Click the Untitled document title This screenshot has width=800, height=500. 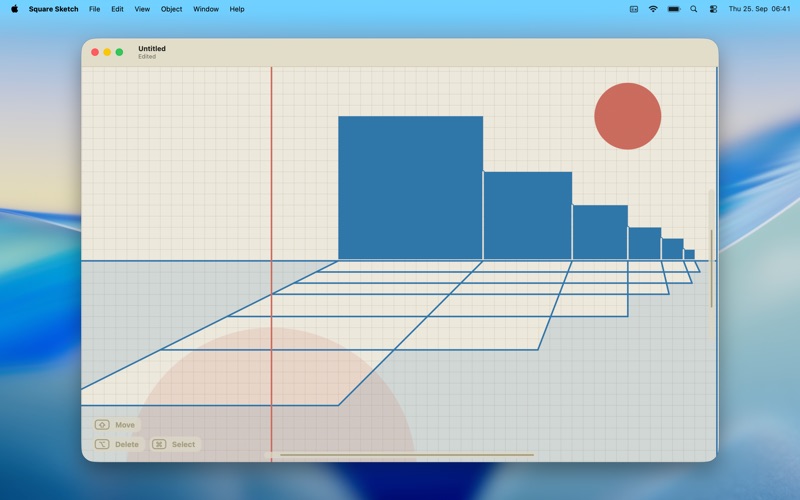click(x=152, y=48)
